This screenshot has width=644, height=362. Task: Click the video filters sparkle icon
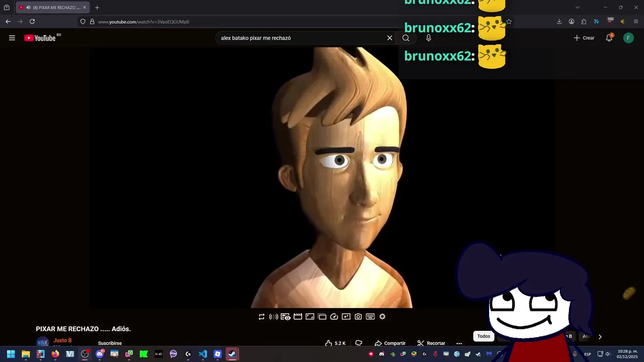[x=346, y=317]
